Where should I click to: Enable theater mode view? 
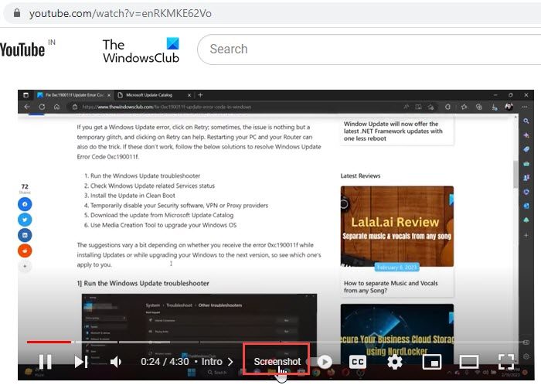click(469, 362)
